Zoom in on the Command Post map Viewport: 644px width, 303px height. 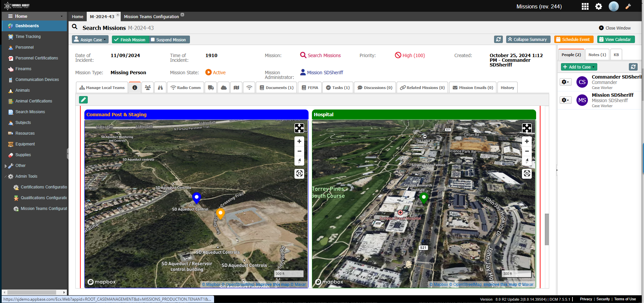click(x=299, y=141)
